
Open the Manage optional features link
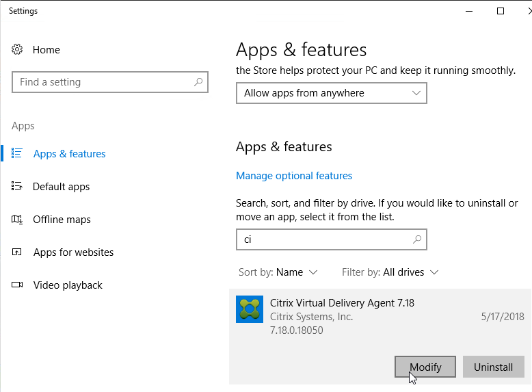coord(294,176)
